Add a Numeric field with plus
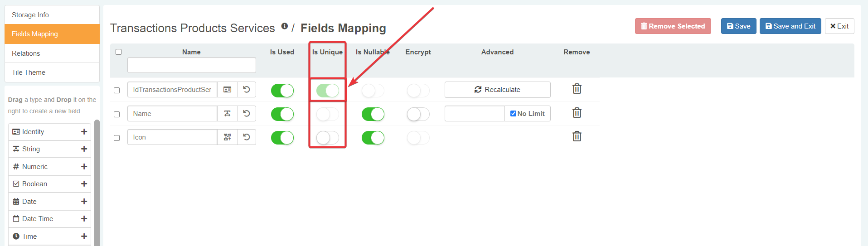The height and width of the screenshot is (246, 868). (84, 167)
